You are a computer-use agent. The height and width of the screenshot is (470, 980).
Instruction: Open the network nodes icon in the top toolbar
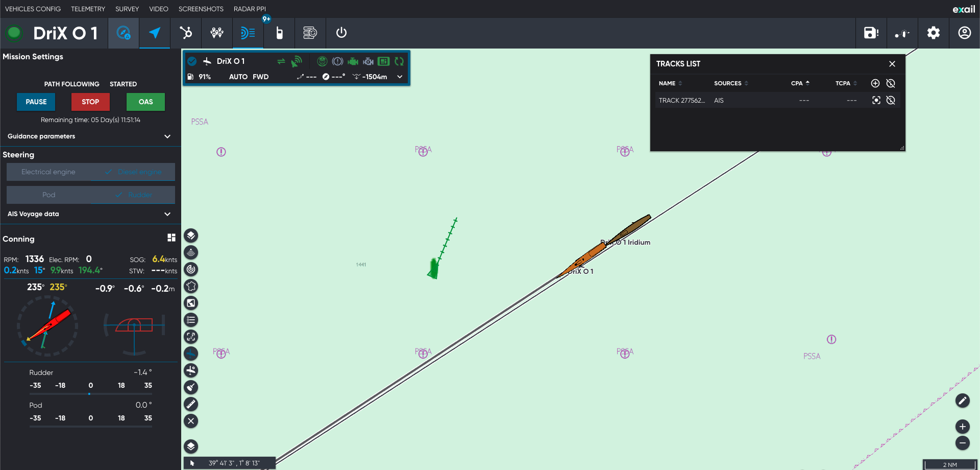[186, 33]
